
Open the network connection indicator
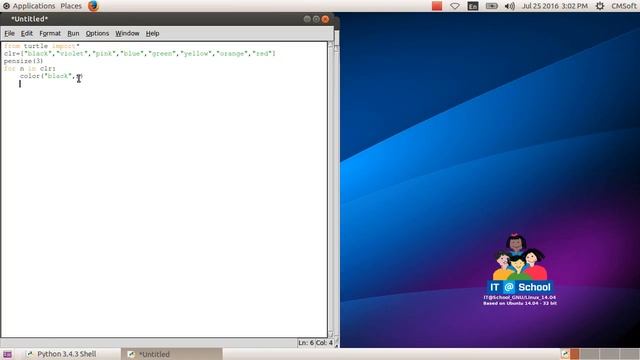click(x=455, y=6)
